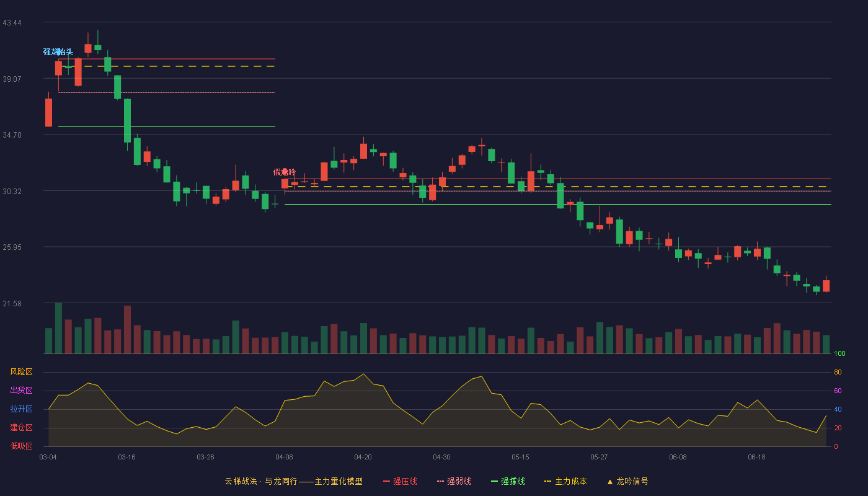Click the 34.70 price axis label
The image size is (868, 496).
click(x=12, y=135)
